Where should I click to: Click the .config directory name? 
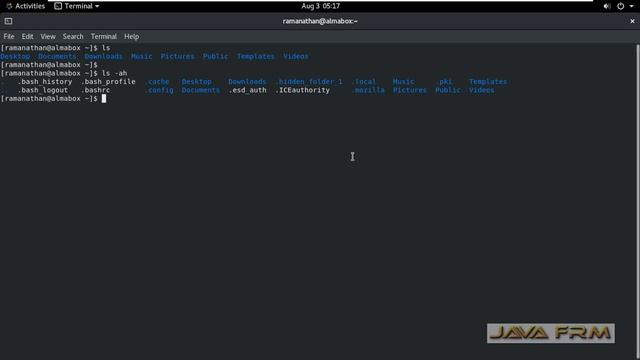[x=159, y=90]
